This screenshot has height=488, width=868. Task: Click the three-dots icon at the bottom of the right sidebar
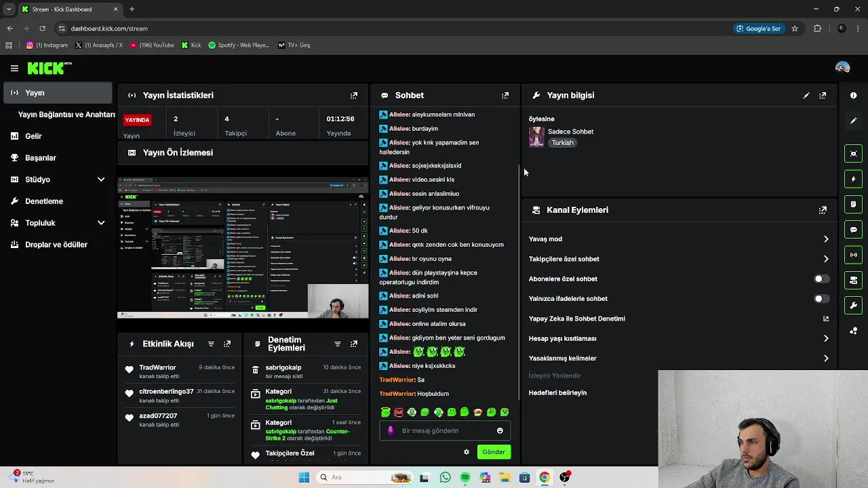(x=854, y=331)
